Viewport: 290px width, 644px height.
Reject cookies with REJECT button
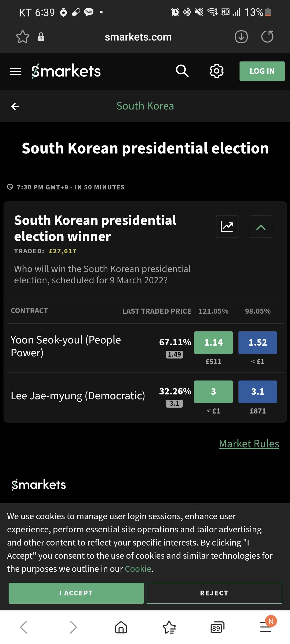click(214, 593)
